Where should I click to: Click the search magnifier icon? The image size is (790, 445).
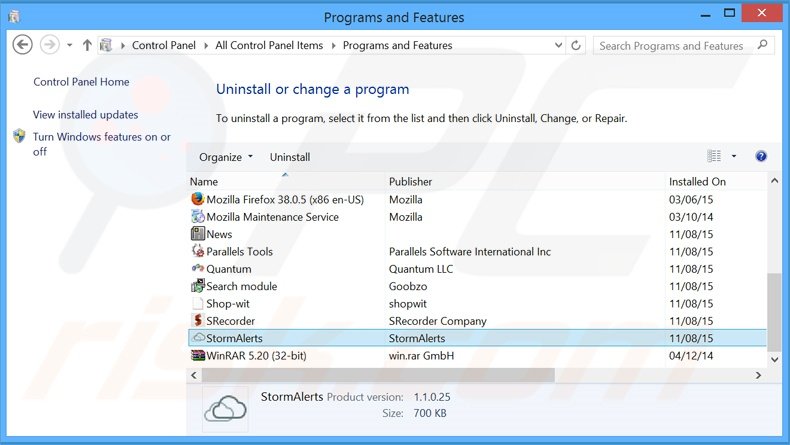pyautogui.click(x=762, y=45)
